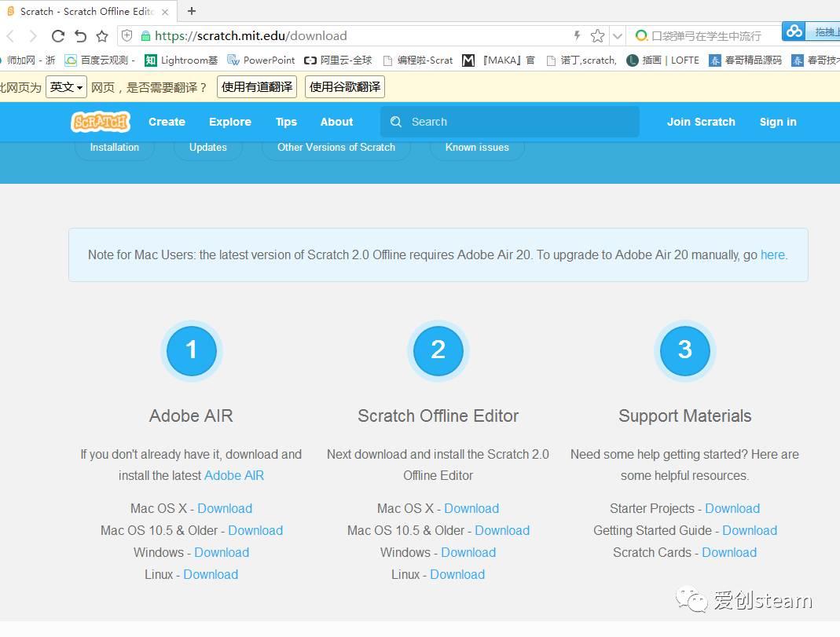Click the 'Support Materials' heading text

point(684,416)
